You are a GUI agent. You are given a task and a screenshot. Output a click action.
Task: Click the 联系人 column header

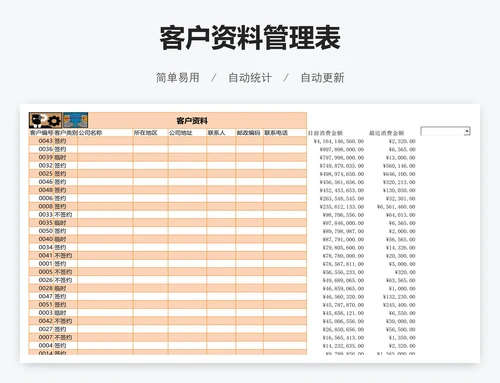(216, 133)
